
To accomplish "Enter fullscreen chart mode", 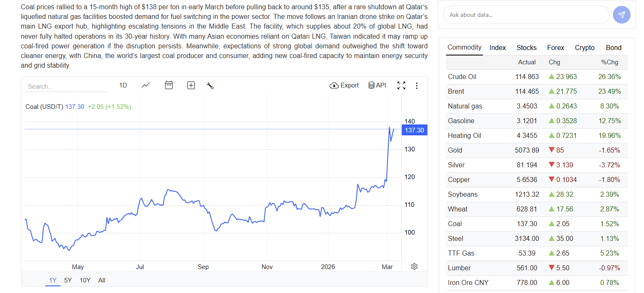I will pos(401,85).
